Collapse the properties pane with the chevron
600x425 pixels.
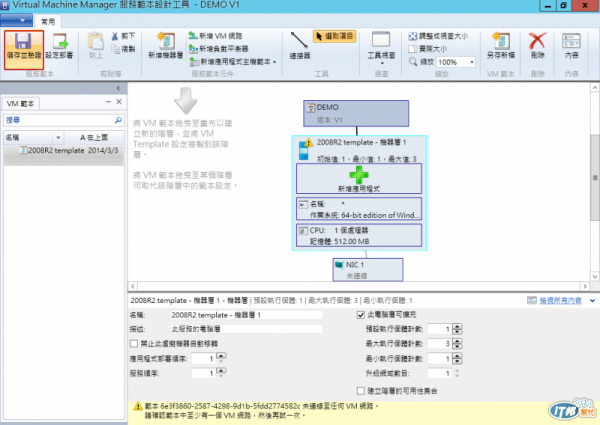pyautogui.click(x=592, y=301)
